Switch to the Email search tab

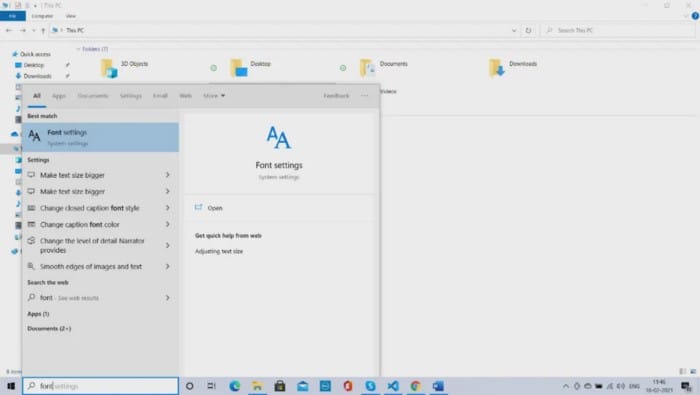pyautogui.click(x=160, y=96)
